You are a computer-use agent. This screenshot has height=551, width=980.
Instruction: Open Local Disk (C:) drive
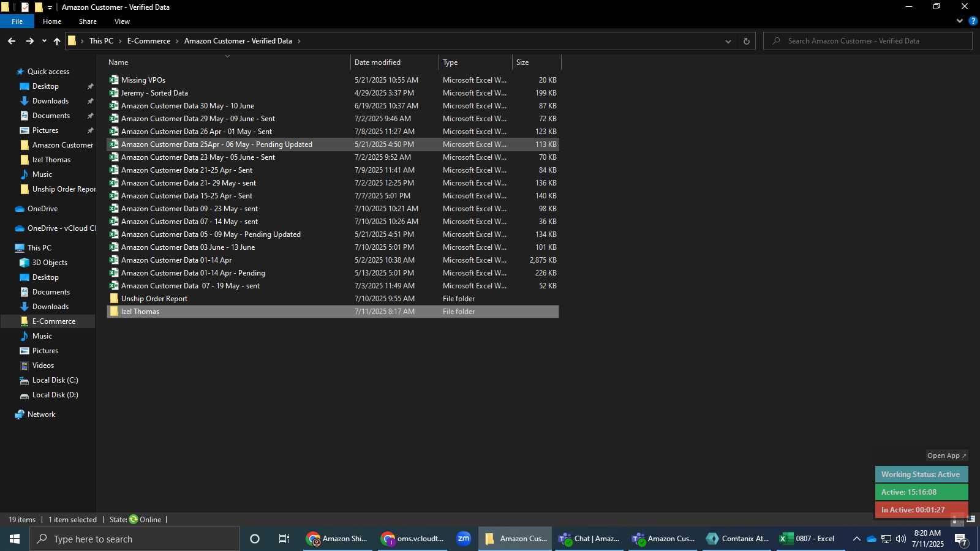pyautogui.click(x=55, y=380)
